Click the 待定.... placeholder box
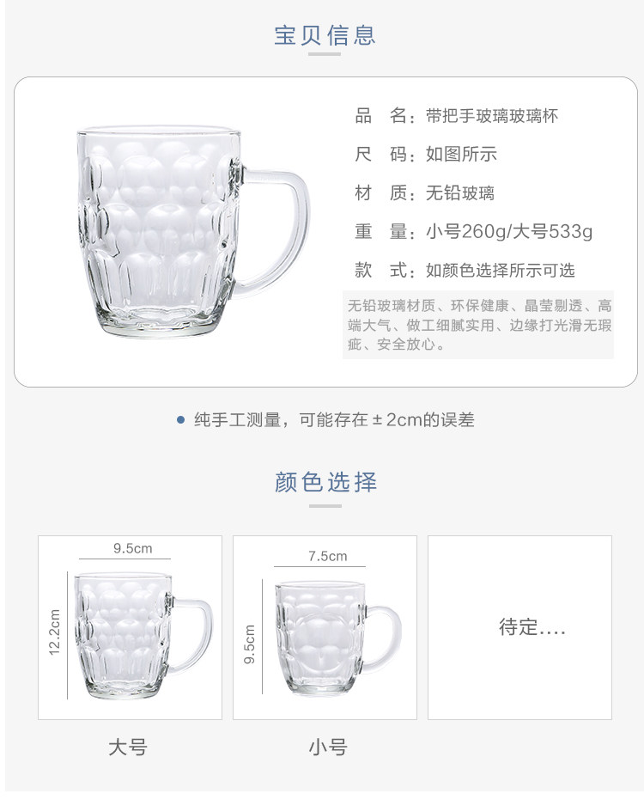This screenshot has height=812, width=644. coord(519,627)
